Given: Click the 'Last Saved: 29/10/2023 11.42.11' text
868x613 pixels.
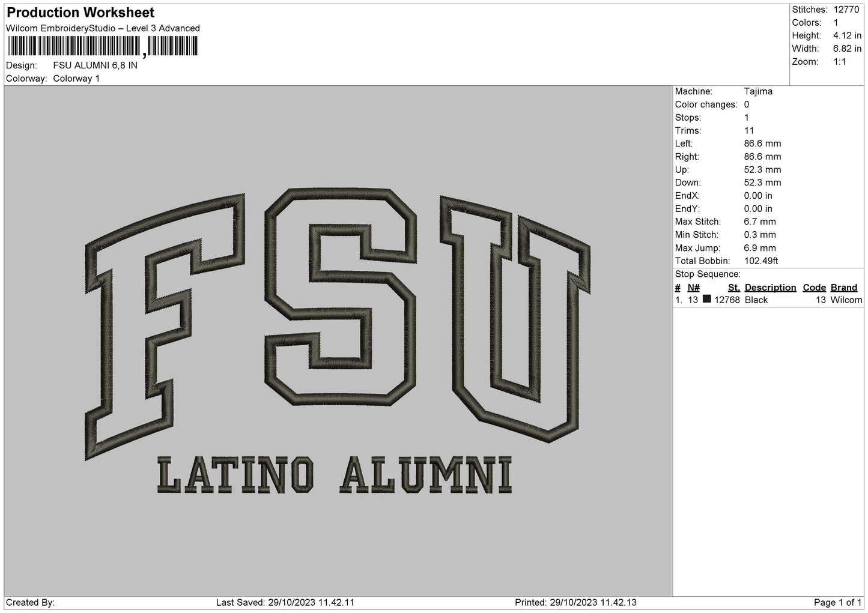Looking at the screenshot, I should (285, 602).
